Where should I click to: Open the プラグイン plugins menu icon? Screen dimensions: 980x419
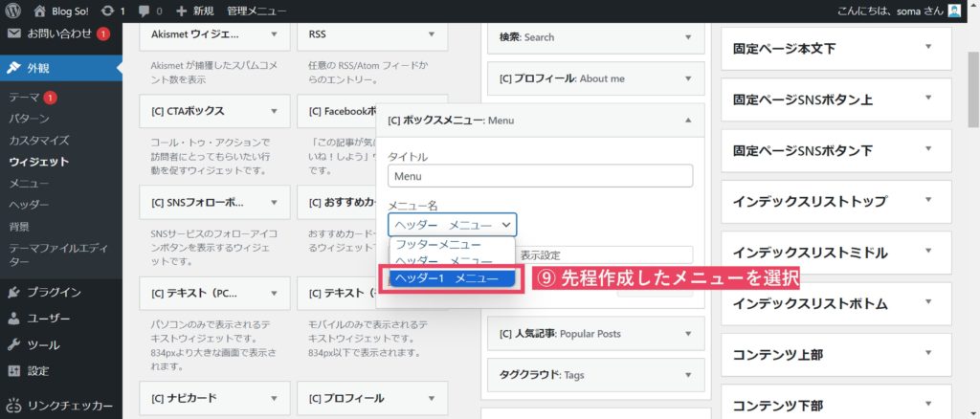[x=14, y=292]
